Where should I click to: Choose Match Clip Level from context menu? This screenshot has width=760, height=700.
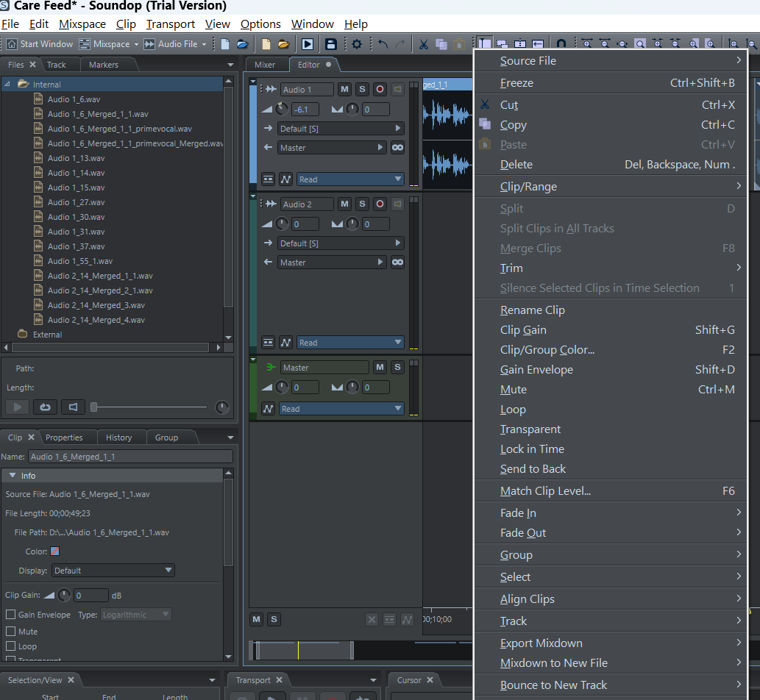545,491
